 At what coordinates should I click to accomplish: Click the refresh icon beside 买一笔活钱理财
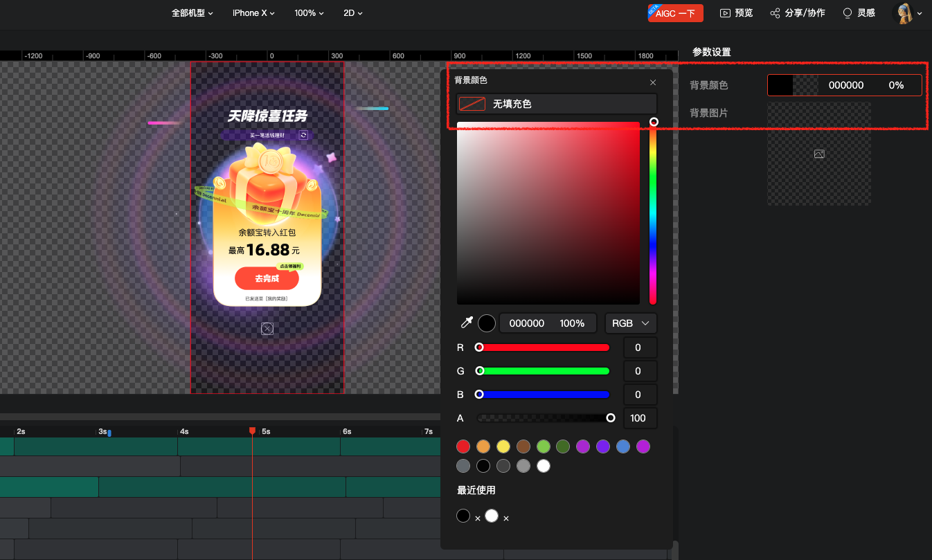pyautogui.click(x=303, y=135)
